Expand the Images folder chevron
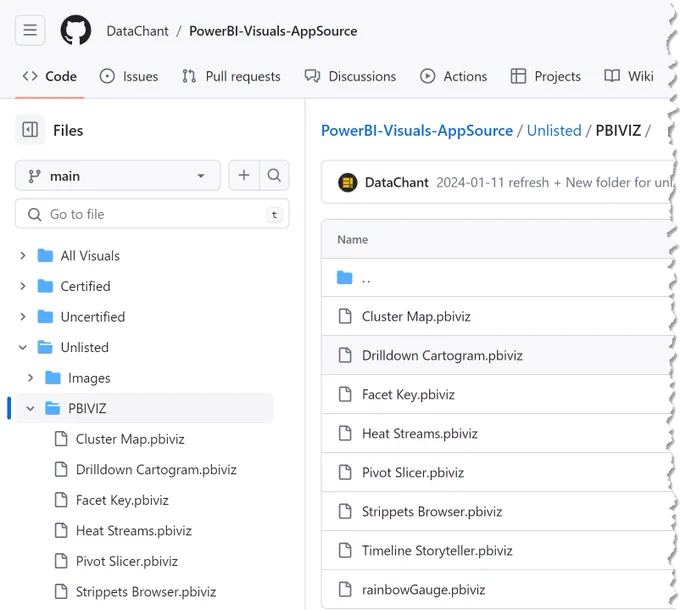This screenshot has height=610, width=680. pyautogui.click(x=30, y=378)
